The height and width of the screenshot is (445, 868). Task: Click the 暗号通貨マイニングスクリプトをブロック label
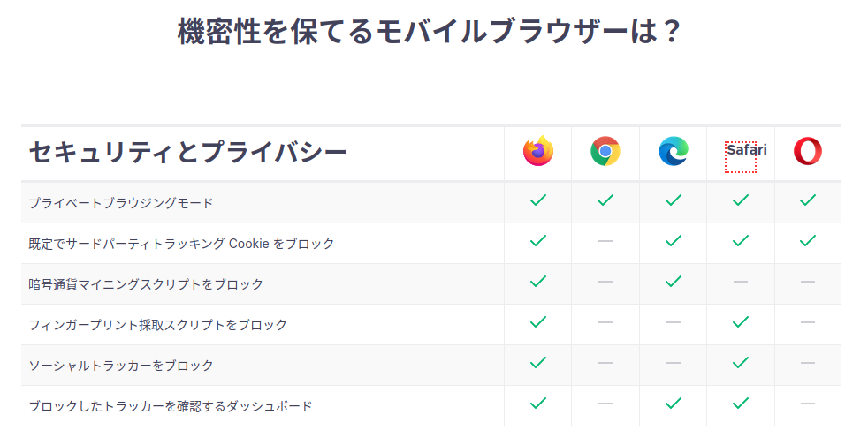tap(146, 284)
